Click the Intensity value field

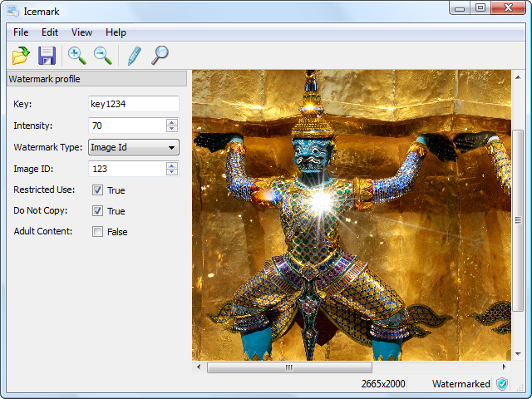click(x=127, y=126)
